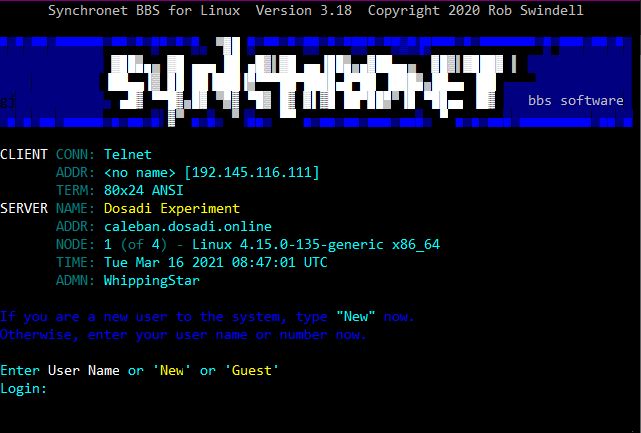Click terminal value '80x24 ANSI'
641x433 pixels.
[143, 191]
